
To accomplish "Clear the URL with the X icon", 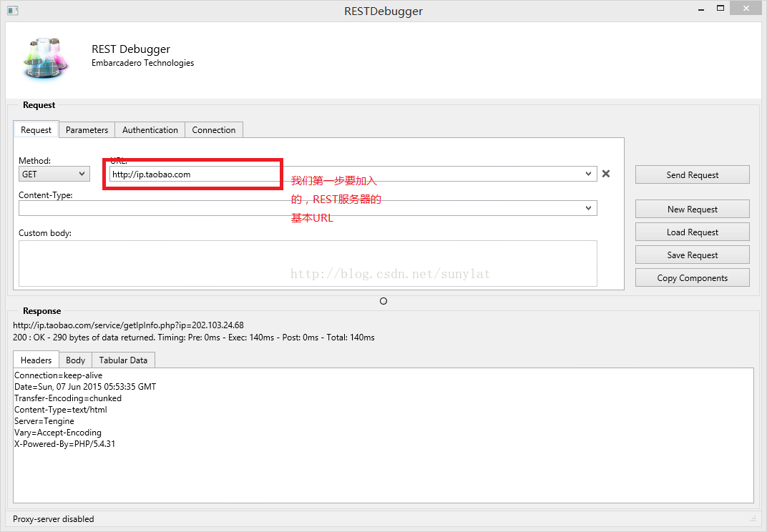I will click(605, 174).
